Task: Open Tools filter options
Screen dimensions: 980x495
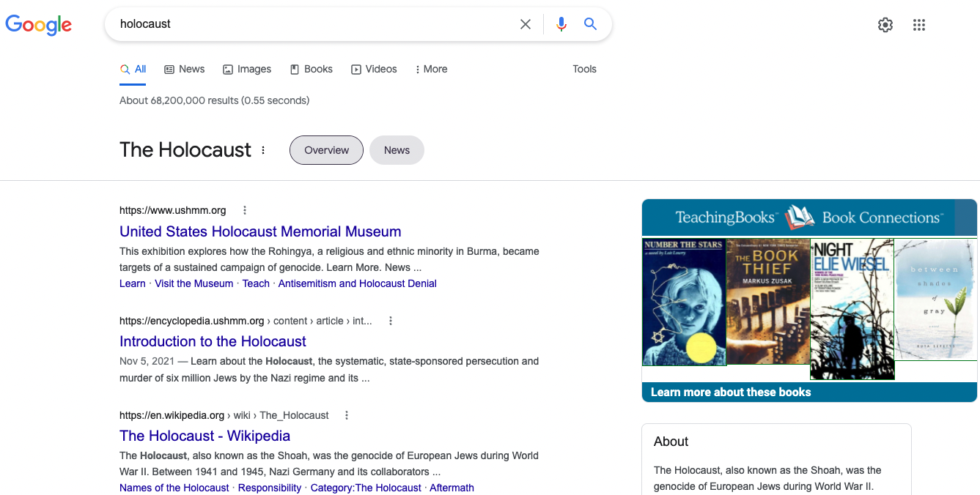Action: tap(584, 69)
